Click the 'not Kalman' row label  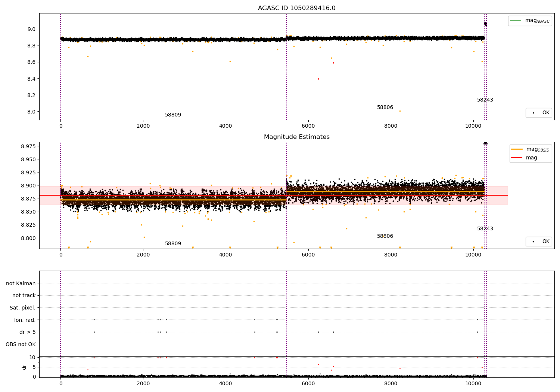click(21, 284)
